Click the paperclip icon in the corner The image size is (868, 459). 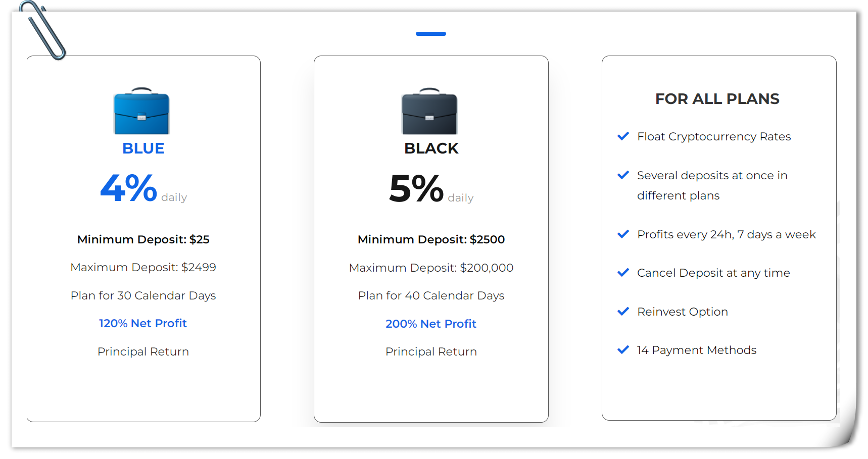(42, 30)
